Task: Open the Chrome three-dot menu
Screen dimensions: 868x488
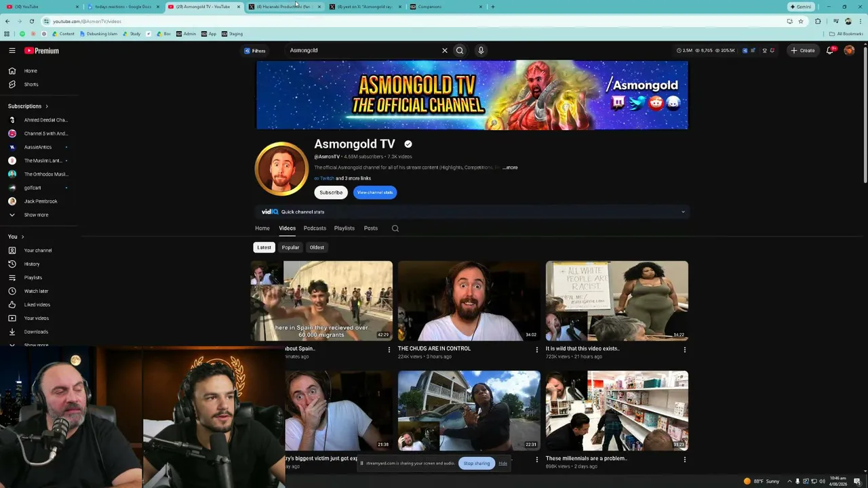Action: [860, 21]
